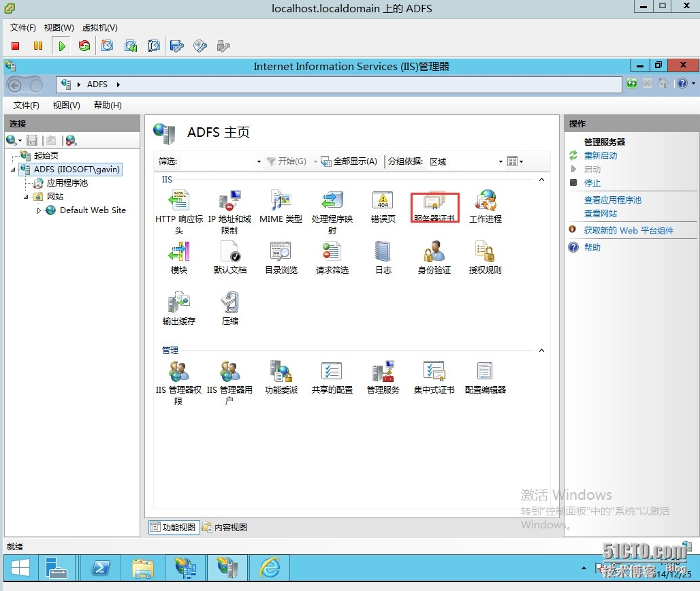
Task: Collapse the IIS group section
Action: click(x=541, y=180)
